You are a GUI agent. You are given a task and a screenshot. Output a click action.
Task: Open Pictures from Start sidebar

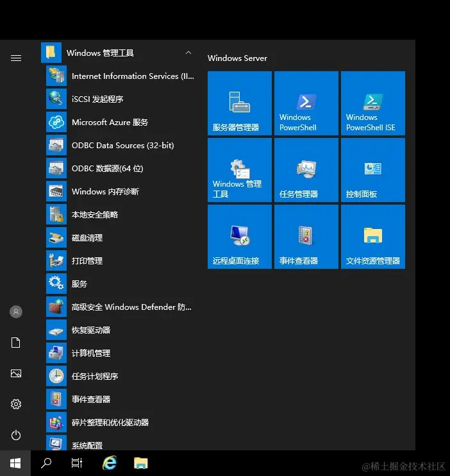click(16, 373)
